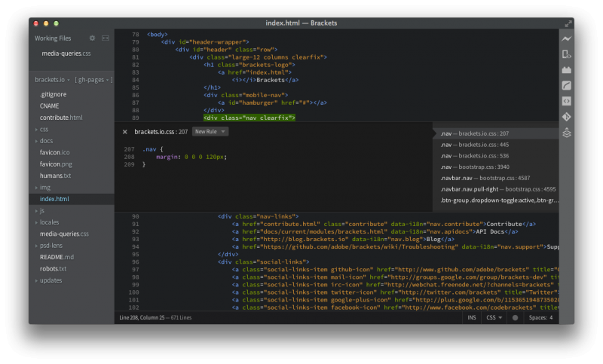Click line number 102 in gutter
The width and height of the screenshot is (603, 364).
tap(134, 307)
